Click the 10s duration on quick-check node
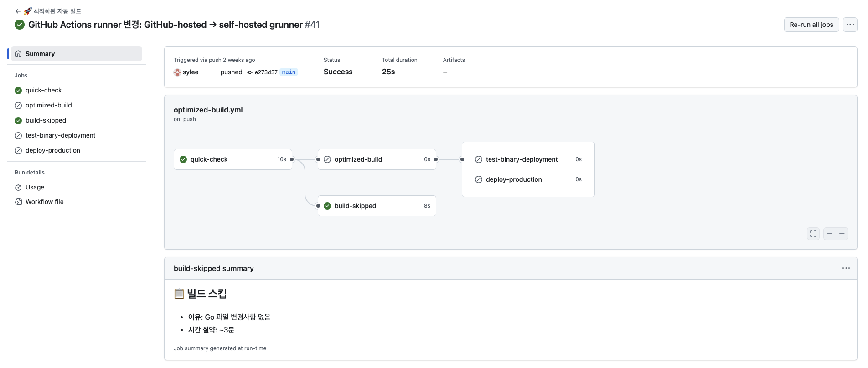The height and width of the screenshot is (368, 868). point(282,159)
